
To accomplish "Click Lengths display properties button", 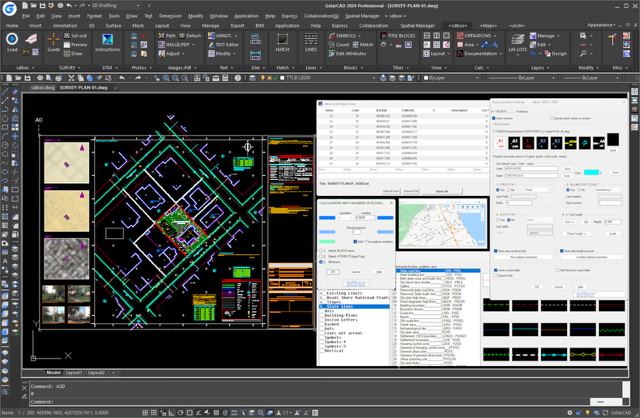I will coord(591,257).
